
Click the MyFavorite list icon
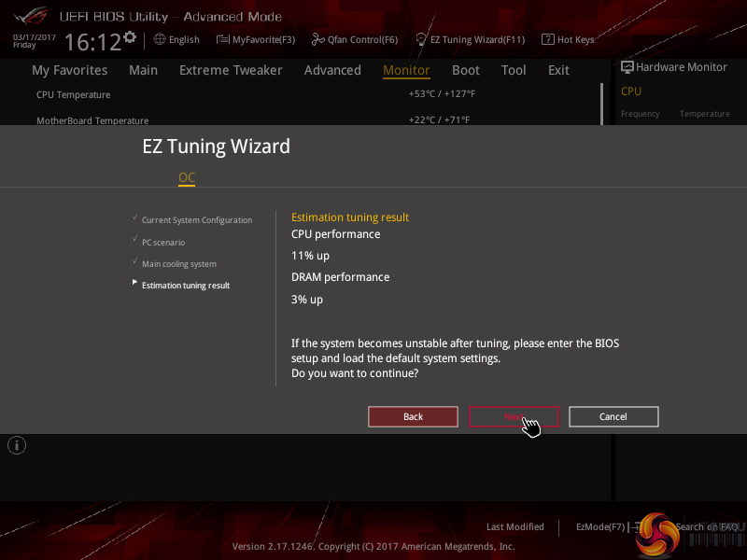[x=222, y=39]
